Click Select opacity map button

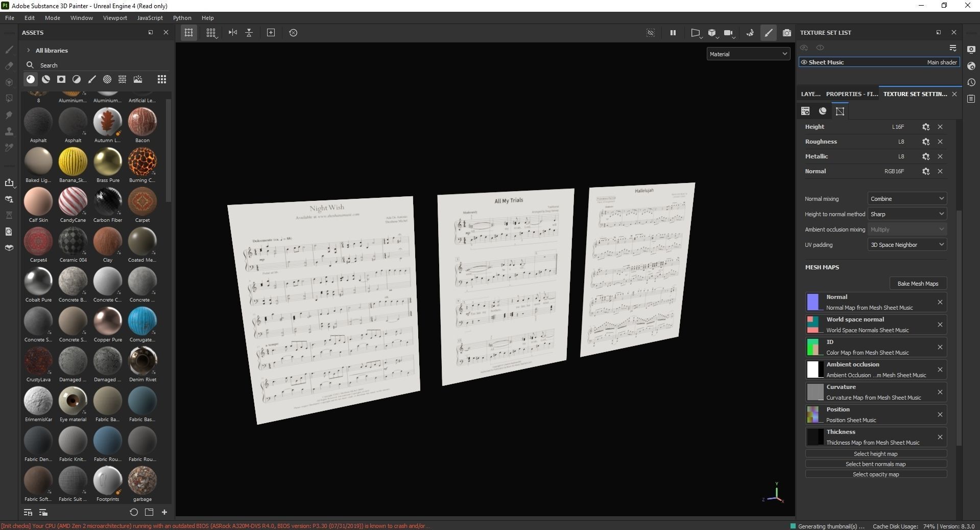click(876, 474)
